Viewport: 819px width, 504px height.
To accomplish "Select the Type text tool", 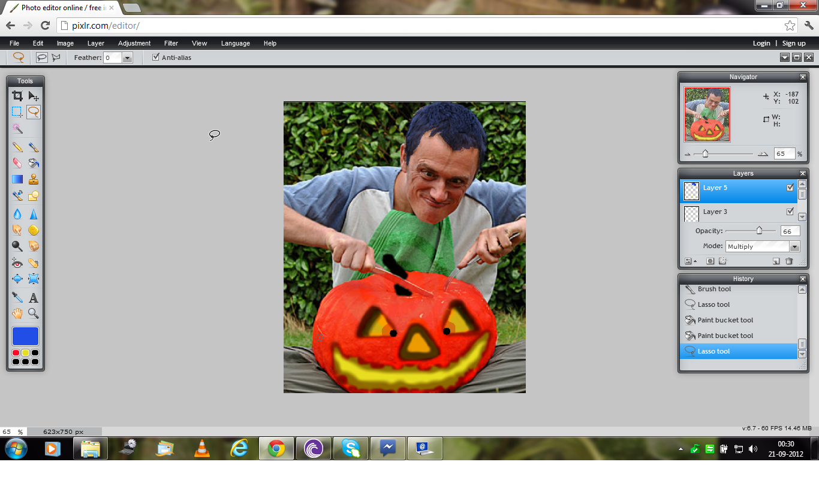I will click(x=34, y=297).
